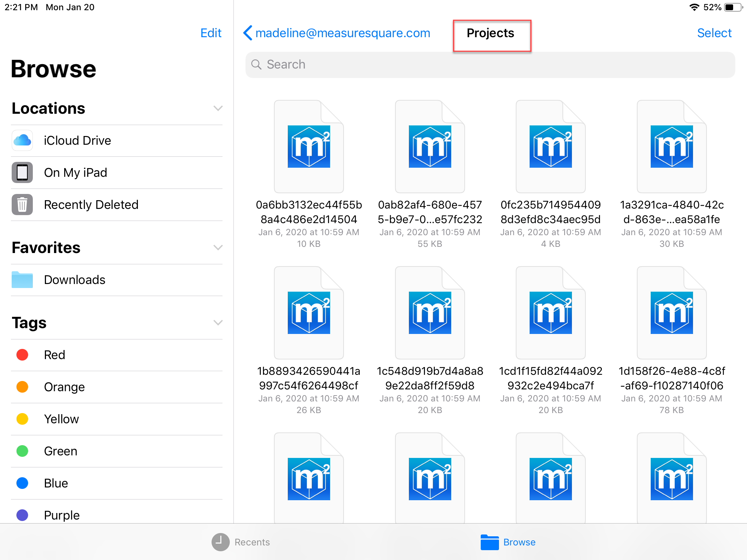Tap the On My iPad device icon
Image resolution: width=747 pixels, height=560 pixels.
coord(22,172)
